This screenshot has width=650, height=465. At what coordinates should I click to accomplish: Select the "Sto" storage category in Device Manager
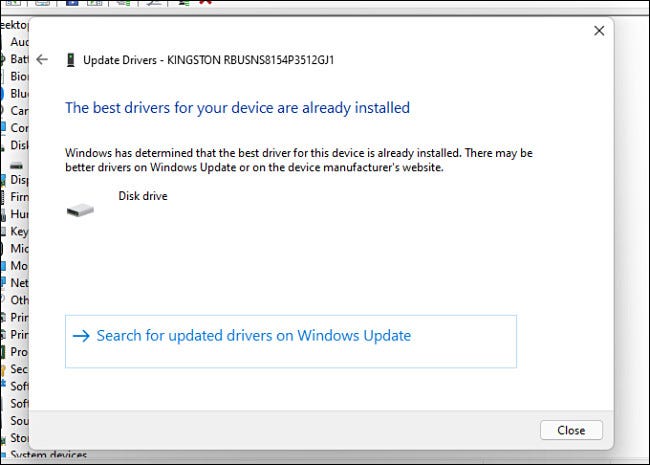(x=19, y=438)
